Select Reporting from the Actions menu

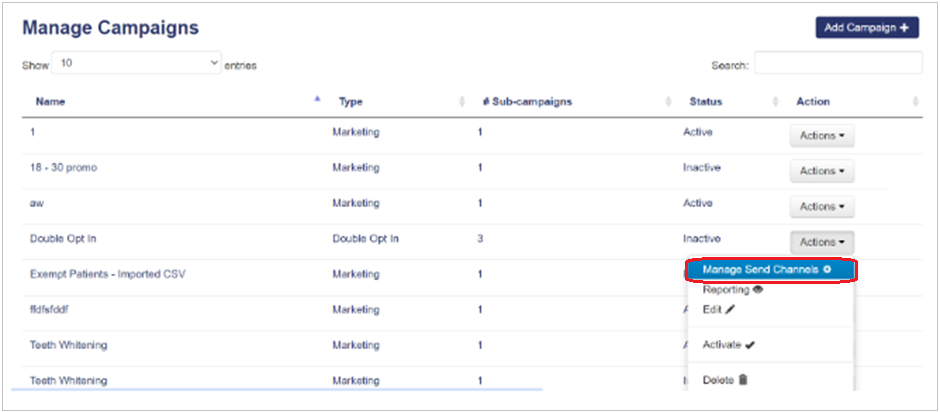[770, 290]
